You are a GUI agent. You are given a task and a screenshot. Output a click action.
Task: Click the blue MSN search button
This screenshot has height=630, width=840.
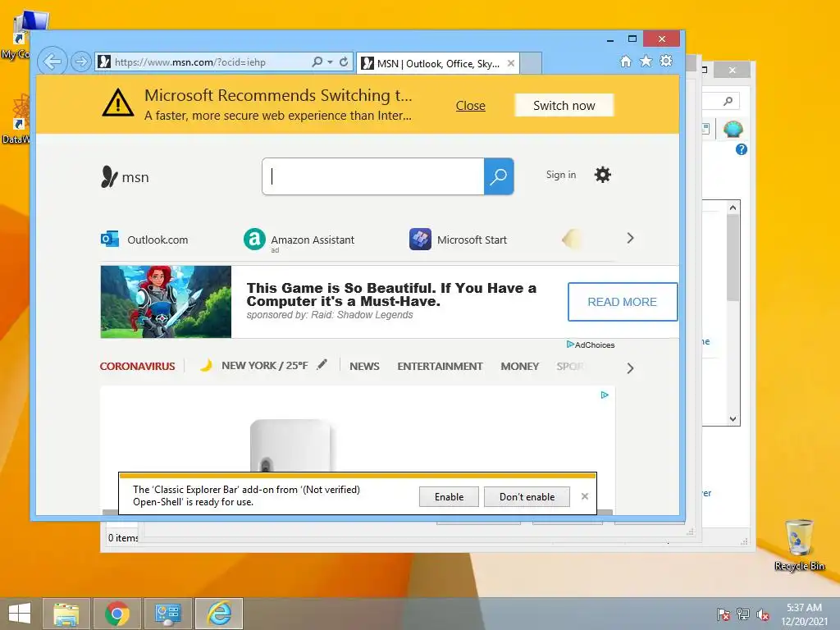click(x=499, y=176)
